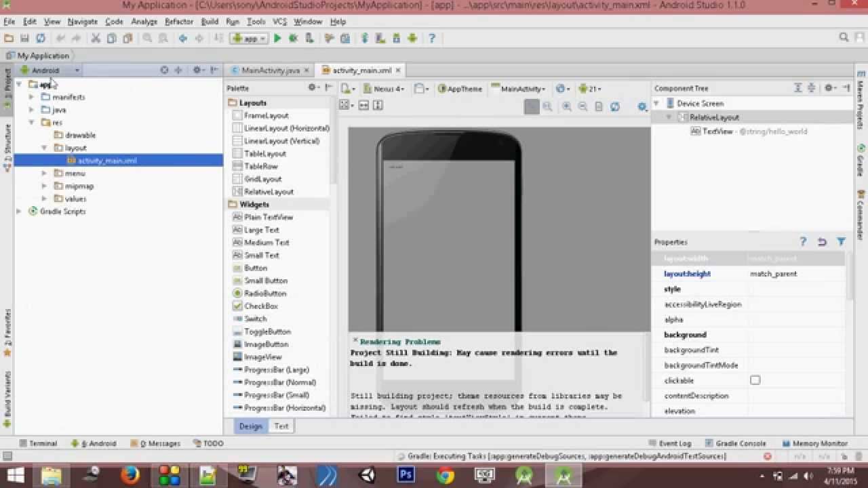Click the Save All toolbar icon

24,39
